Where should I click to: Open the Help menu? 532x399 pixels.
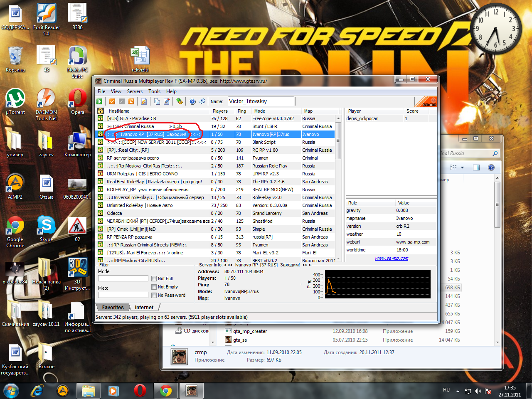coord(171,91)
